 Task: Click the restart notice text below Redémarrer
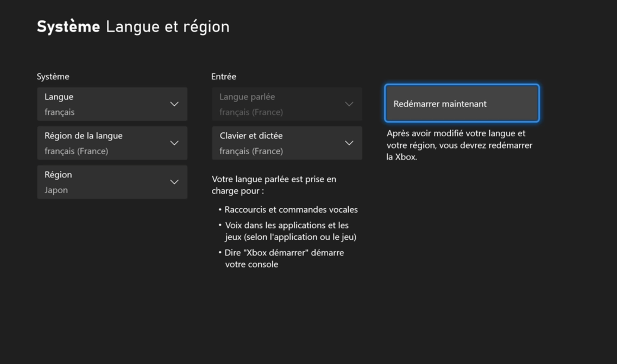click(459, 145)
